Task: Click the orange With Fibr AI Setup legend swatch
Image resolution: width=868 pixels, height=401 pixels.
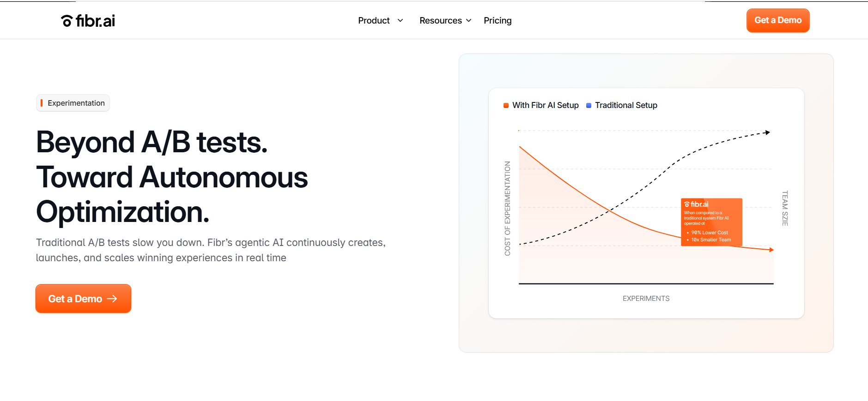Action: coord(506,105)
